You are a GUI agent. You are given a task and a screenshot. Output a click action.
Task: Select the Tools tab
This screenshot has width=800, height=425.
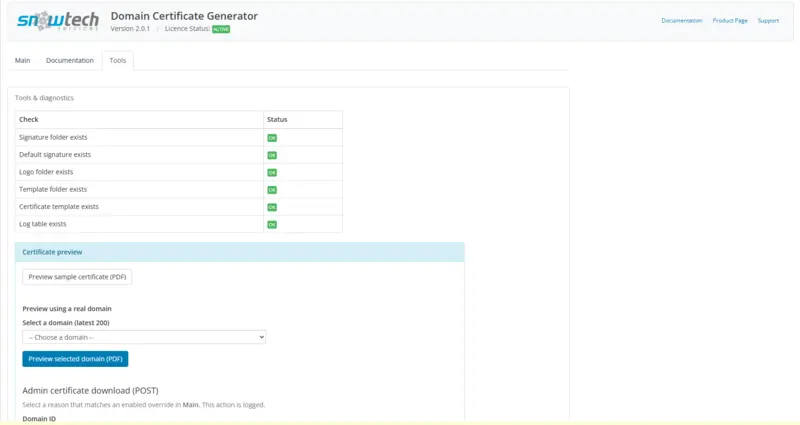[117, 60]
